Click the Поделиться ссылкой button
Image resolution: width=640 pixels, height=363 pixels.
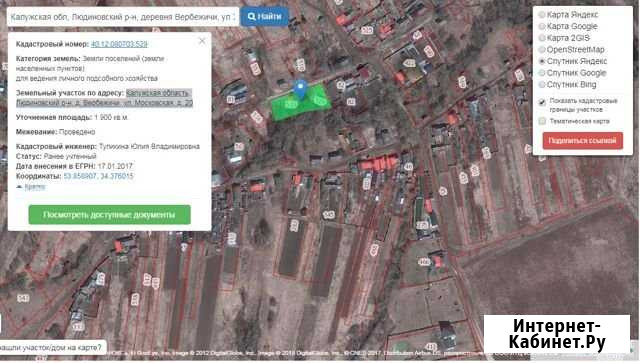click(x=582, y=140)
